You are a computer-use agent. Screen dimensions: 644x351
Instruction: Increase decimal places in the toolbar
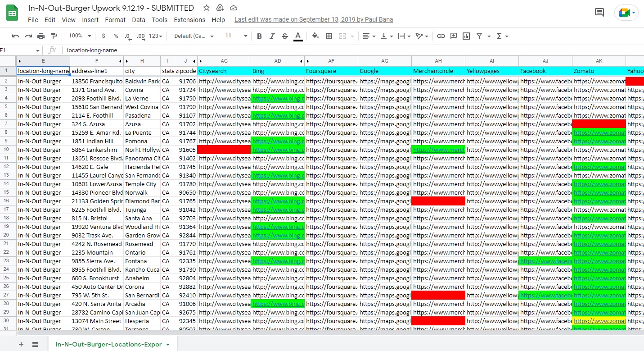pyautogui.click(x=141, y=36)
